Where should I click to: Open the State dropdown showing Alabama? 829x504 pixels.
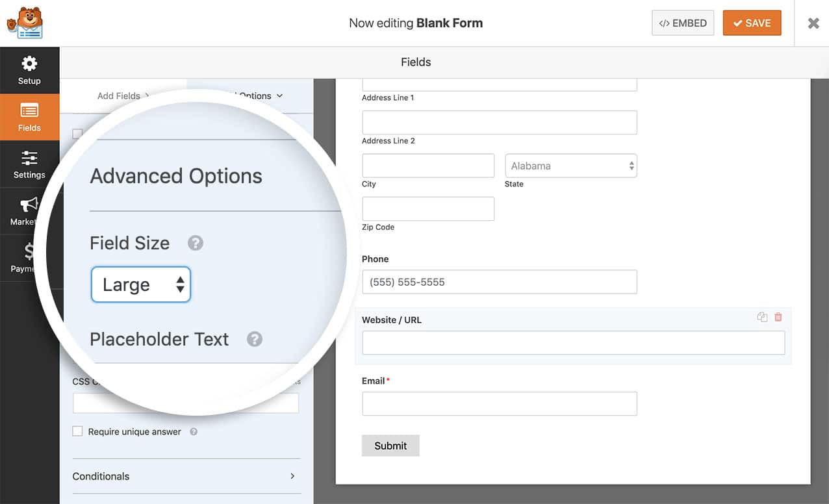point(570,166)
